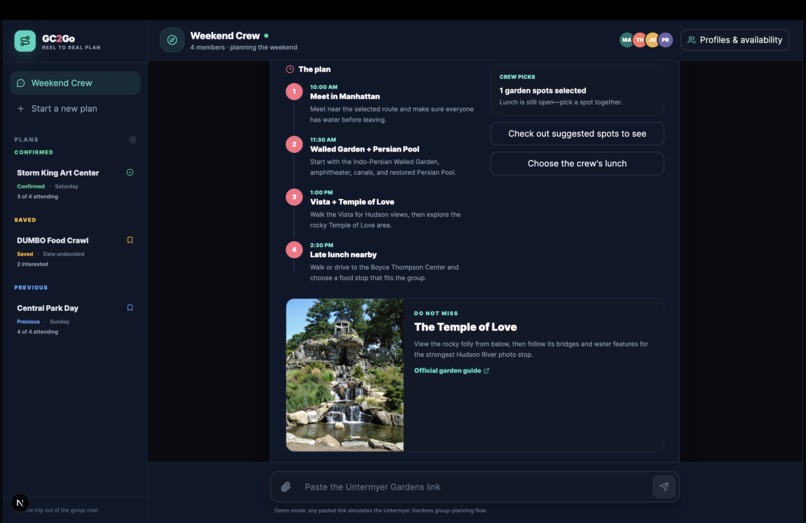The height and width of the screenshot is (523, 806).
Task: Click the 'Meet in Manhattan' title
Action: pyautogui.click(x=345, y=96)
